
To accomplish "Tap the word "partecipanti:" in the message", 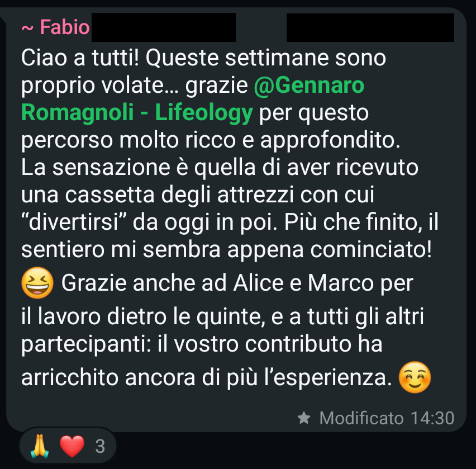I will tap(86, 344).
